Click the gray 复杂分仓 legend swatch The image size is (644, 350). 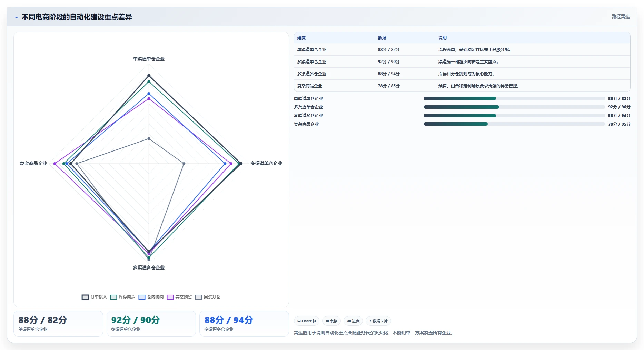(198, 297)
